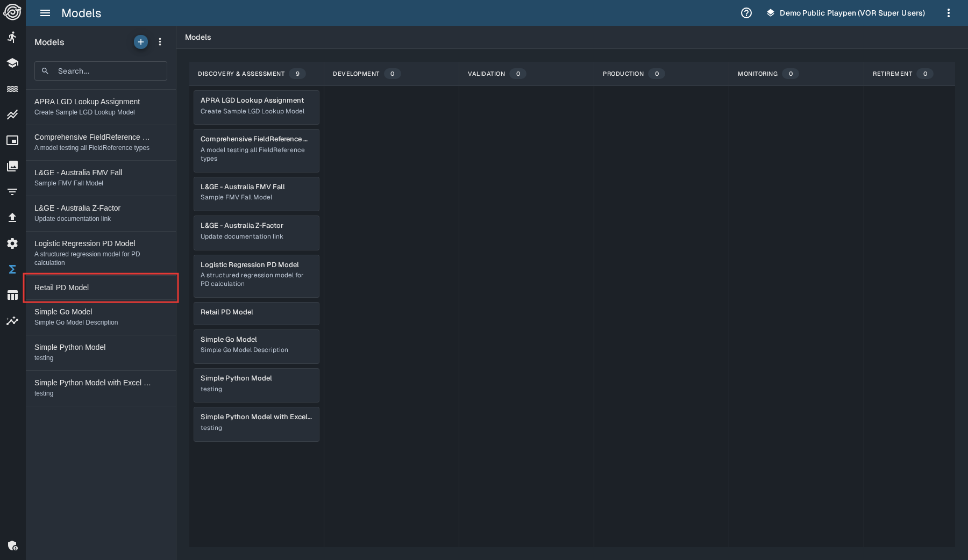968x560 pixels.
Task: Click the add new model plus button
Action: point(141,42)
